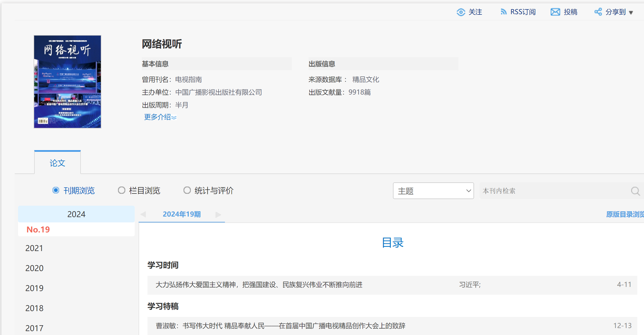The height and width of the screenshot is (335, 644).
Task: Open the 原版目录浏览 link
Action: (x=625, y=214)
